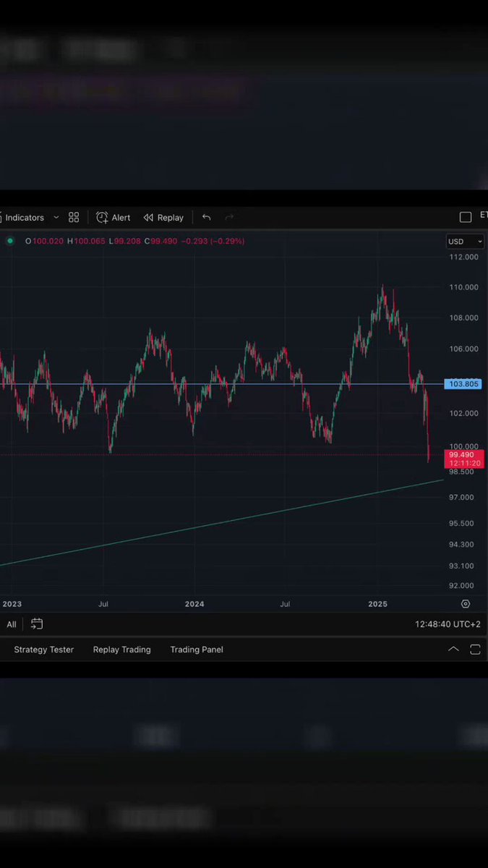Undo the last chart action
This screenshot has height=868, width=488.
207,218
